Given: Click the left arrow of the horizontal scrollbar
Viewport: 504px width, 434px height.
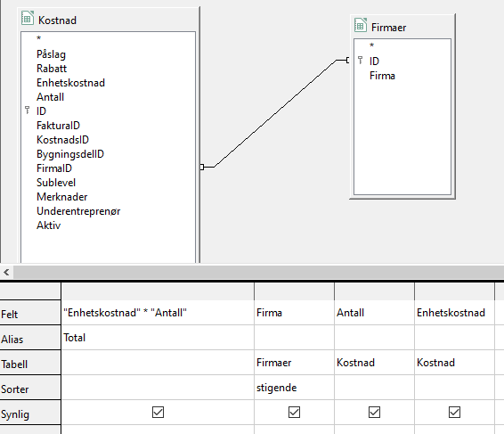Looking at the screenshot, I should coord(6,273).
